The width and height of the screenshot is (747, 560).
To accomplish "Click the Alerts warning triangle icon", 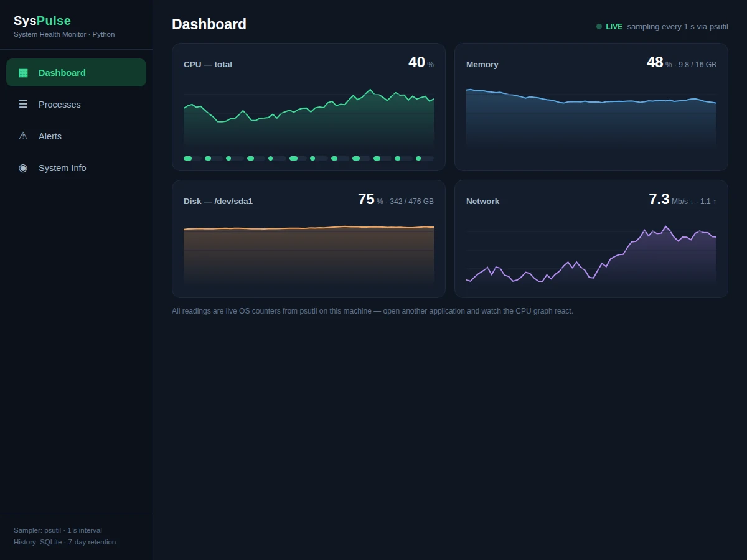I will point(23,136).
